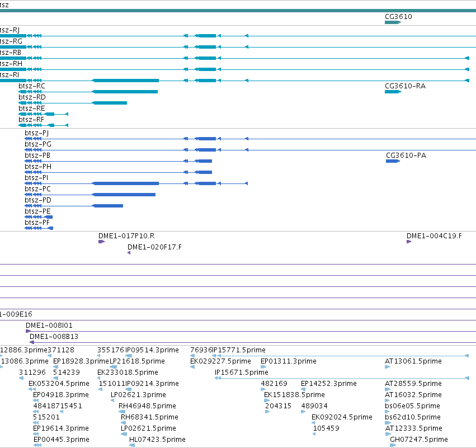Select EST 514239
The width and height of the screenshot is (476, 448).
tap(67, 372)
